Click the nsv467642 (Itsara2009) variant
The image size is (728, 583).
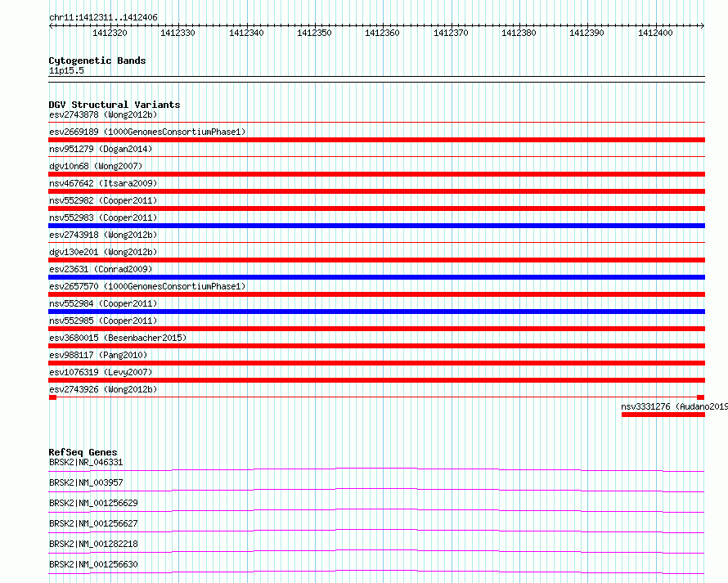[x=103, y=183]
